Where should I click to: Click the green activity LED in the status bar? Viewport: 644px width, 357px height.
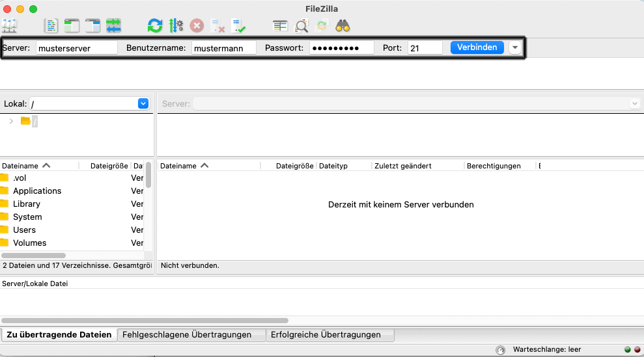[627, 350]
